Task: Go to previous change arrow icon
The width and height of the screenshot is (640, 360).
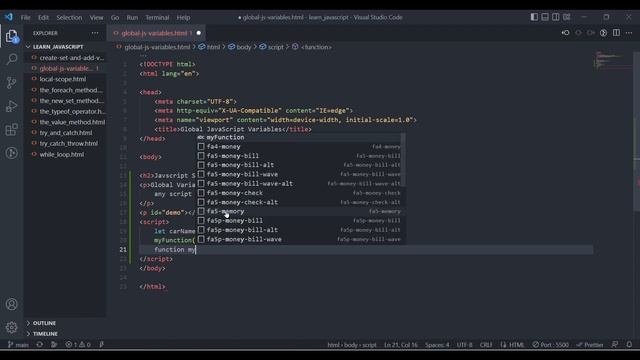Action: point(578,33)
